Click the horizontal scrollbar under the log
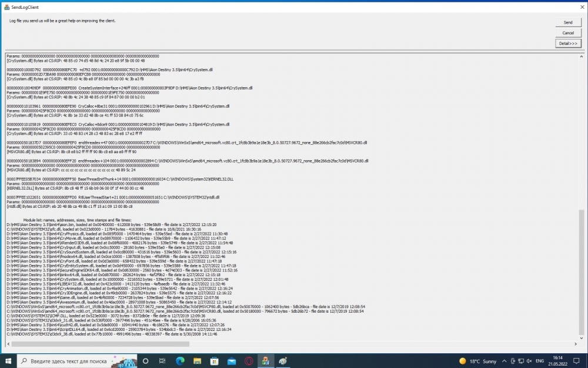Image resolution: width=588 pixels, height=368 pixels. tap(235, 343)
